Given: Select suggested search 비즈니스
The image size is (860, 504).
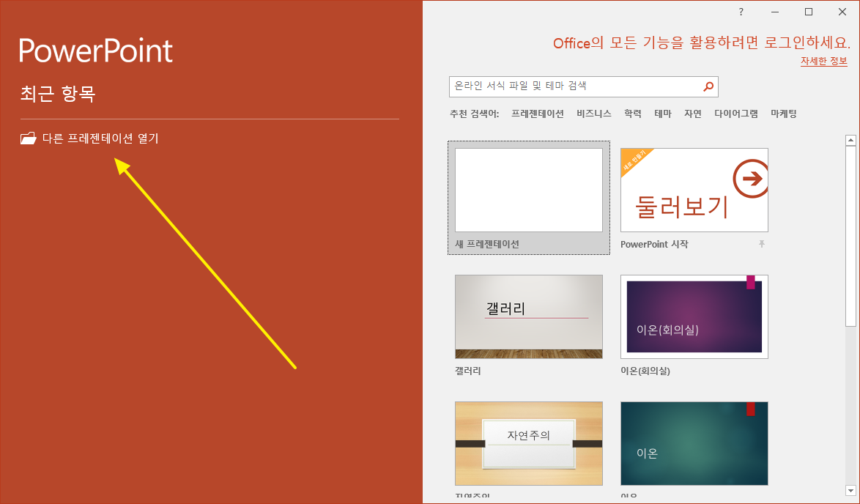Looking at the screenshot, I should click(x=594, y=114).
